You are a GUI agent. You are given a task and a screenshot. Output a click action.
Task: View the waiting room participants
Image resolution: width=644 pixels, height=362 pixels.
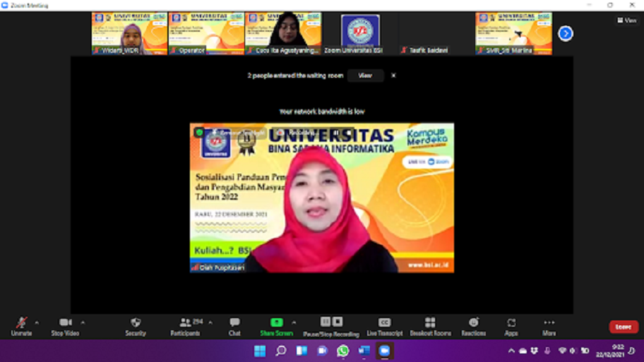[x=365, y=76]
